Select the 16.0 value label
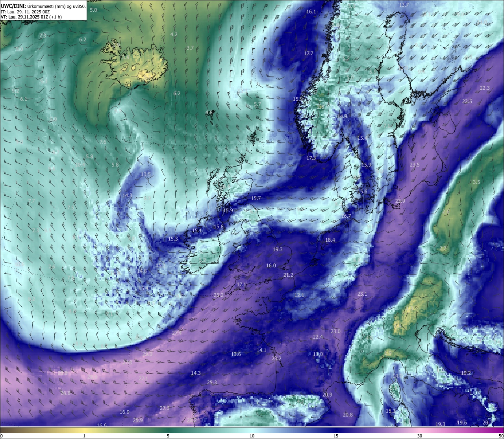 pyautogui.click(x=271, y=265)
